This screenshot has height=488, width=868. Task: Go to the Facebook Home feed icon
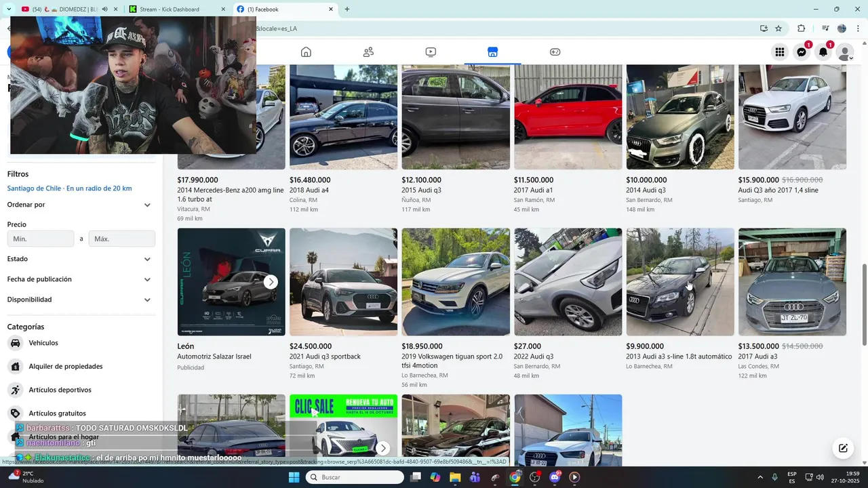(306, 52)
